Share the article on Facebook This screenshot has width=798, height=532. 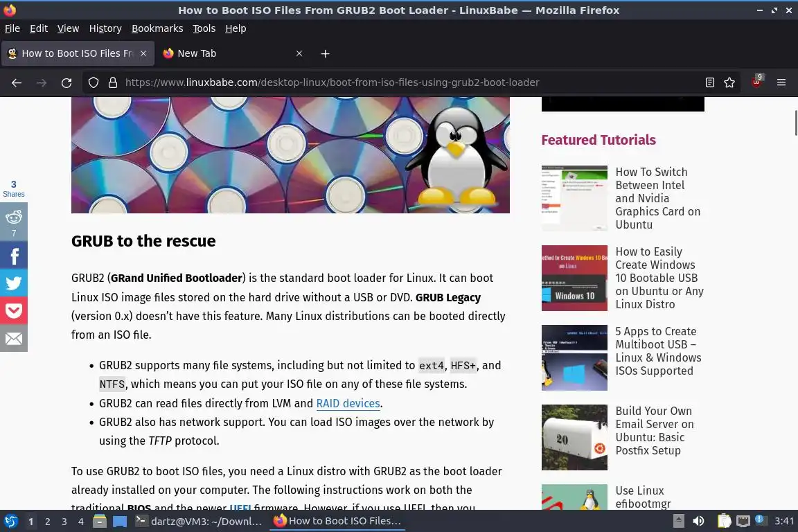click(x=14, y=256)
